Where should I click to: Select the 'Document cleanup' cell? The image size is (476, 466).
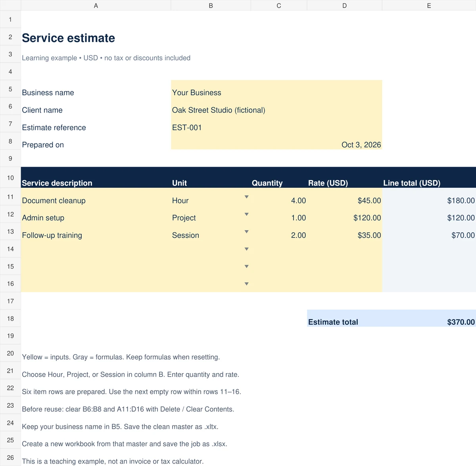click(x=96, y=196)
